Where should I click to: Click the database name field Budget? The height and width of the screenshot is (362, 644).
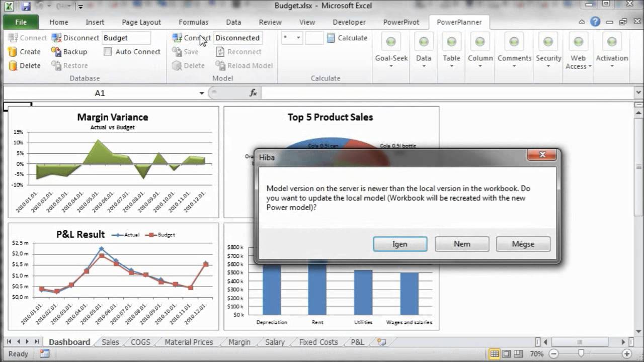126,38
